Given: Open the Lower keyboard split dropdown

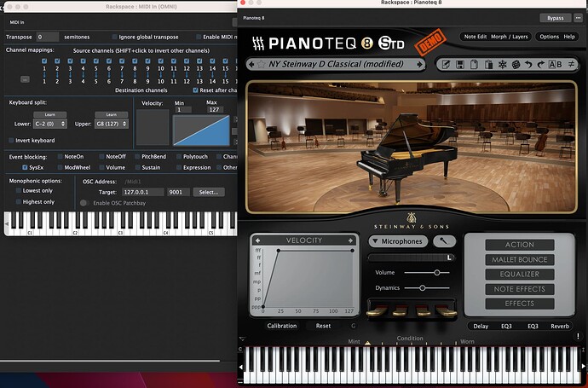Looking at the screenshot, I should (x=50, y=124).
